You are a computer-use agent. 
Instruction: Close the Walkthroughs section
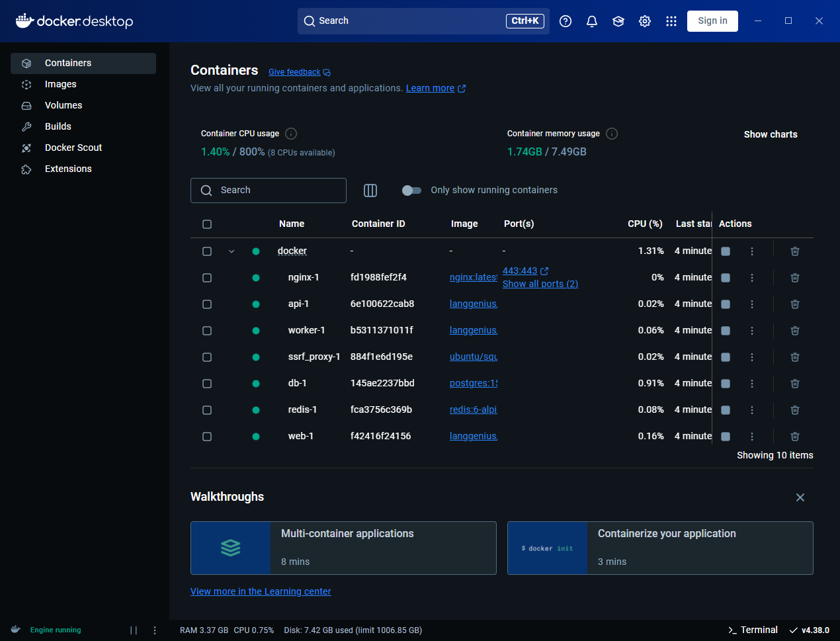800,497
